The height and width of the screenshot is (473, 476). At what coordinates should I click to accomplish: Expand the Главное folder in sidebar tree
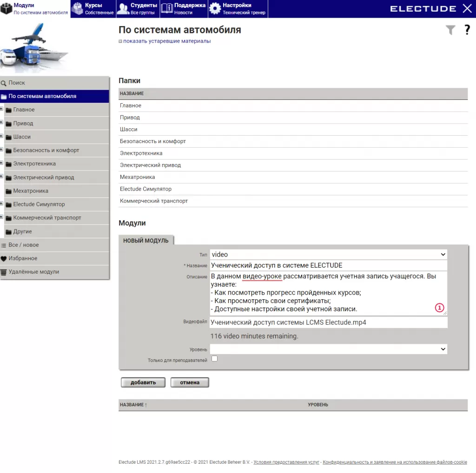pyautogui.click(x=2, y=110)
